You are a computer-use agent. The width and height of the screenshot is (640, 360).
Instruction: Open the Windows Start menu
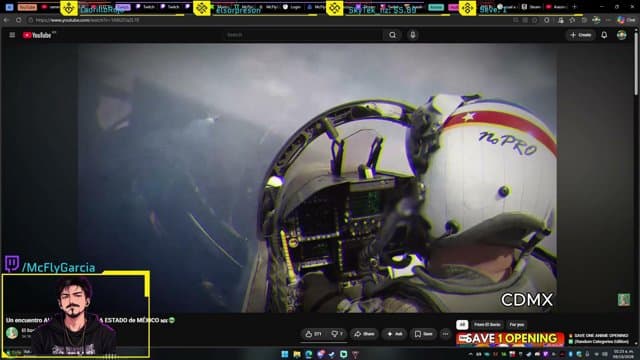coord(284,354)
